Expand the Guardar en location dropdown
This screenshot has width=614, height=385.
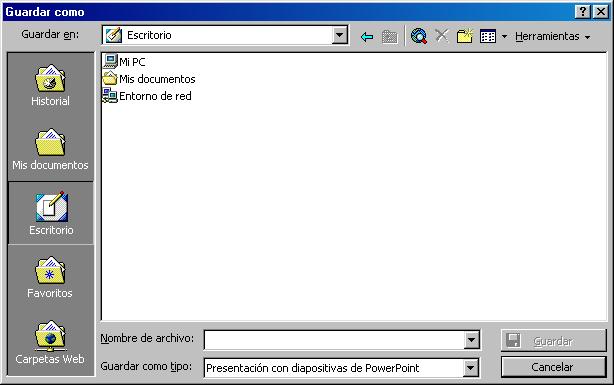pos(340,35)
